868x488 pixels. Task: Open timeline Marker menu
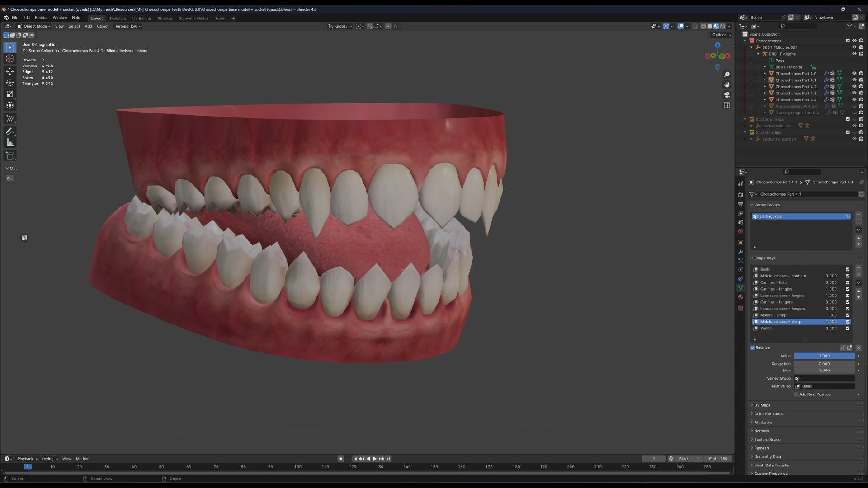(x=82, y=459)
